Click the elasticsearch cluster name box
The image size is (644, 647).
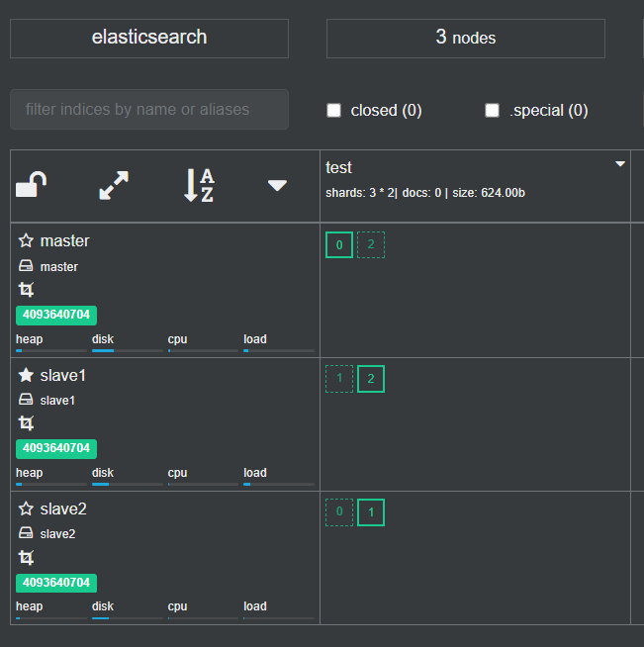coord(149,38)
